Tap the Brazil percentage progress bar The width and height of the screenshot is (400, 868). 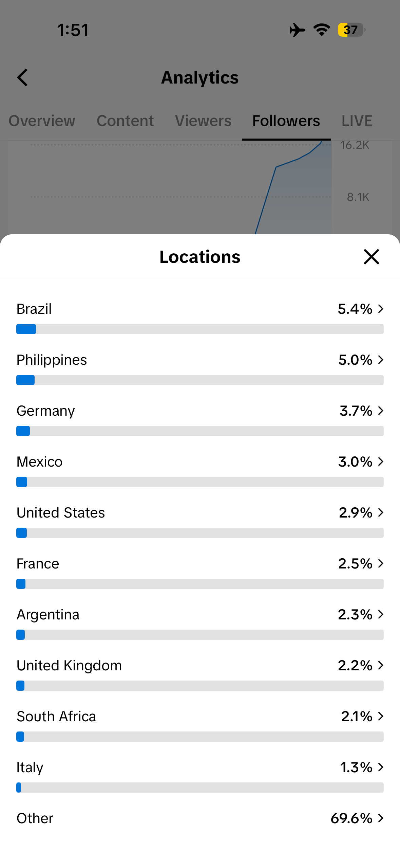(200, 329)
